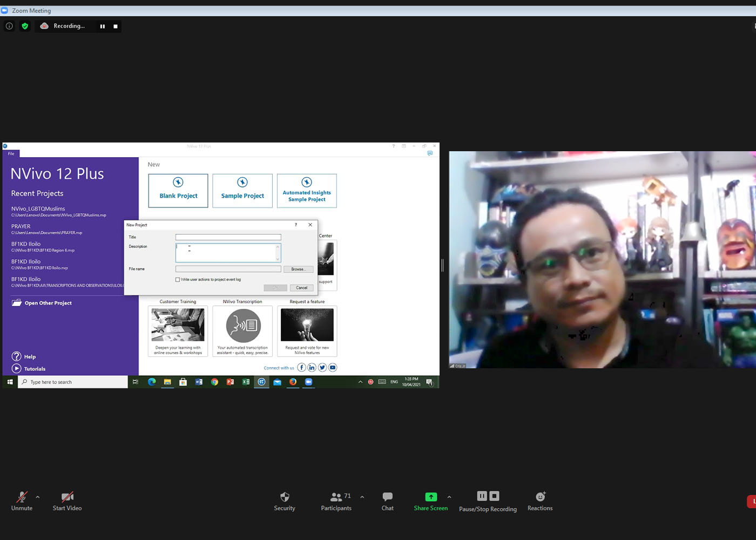Launch Microsoft Edge from taskbar

(152, 382)
